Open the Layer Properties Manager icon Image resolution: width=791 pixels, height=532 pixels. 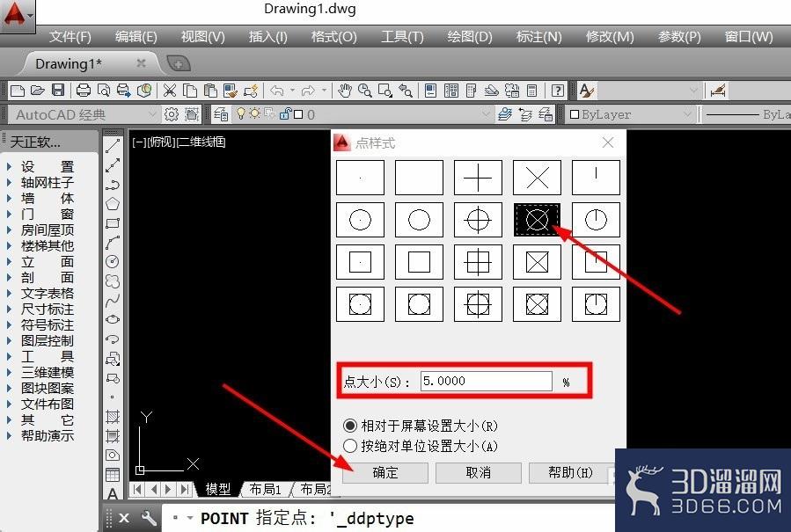(221, 114)
